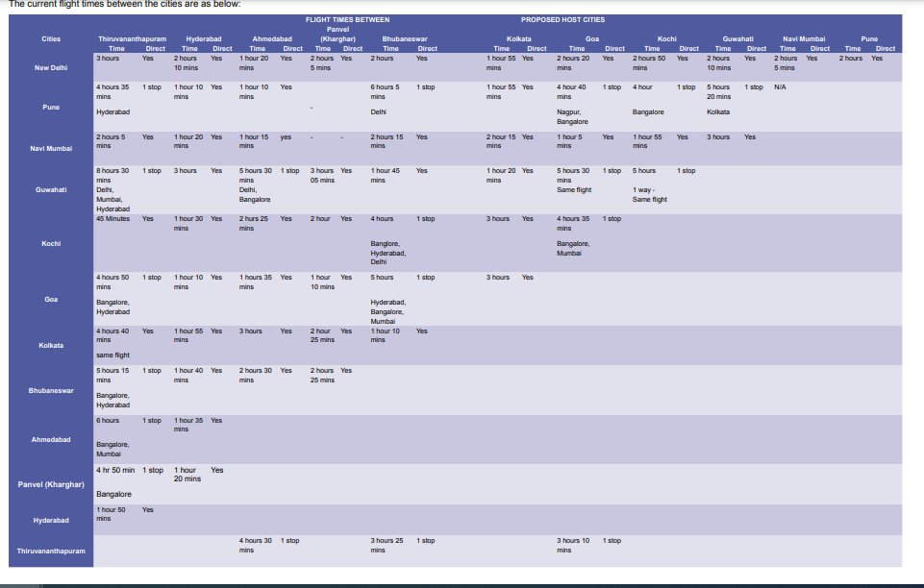Click the Bhubaneswar column header
This screenshot has width=924, height=588.
405,38
